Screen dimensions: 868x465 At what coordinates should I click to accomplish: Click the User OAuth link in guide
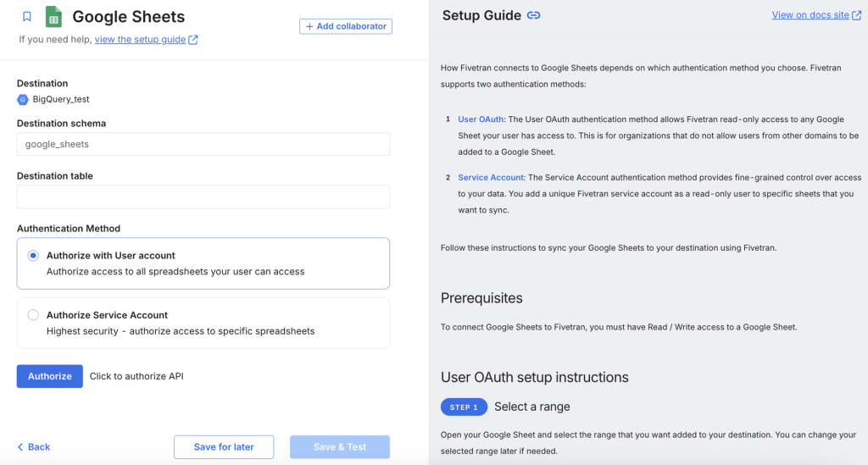tap(481, 119)
